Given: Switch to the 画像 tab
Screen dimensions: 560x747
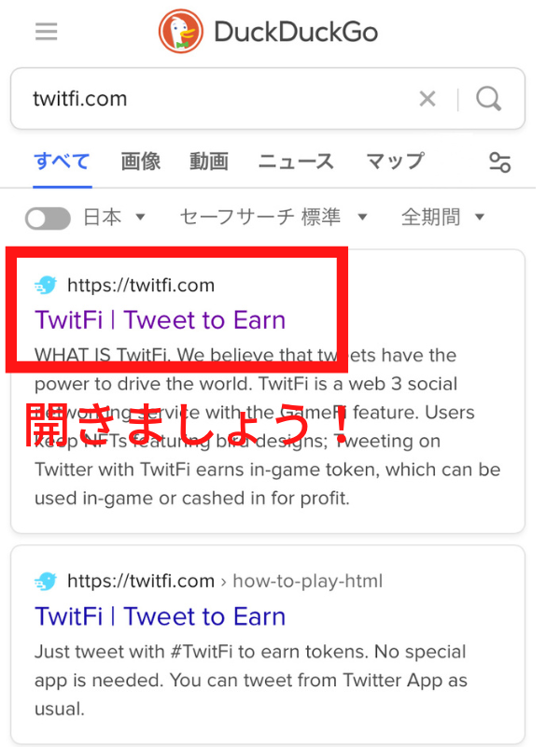Looking at the screenshot, I should pyautogui.click(x=141, y=162).
